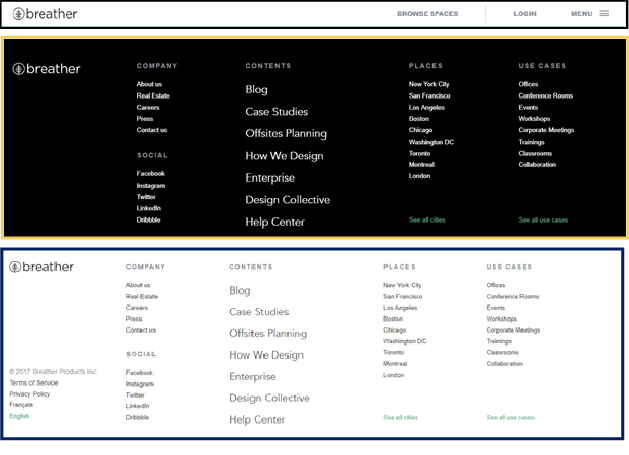The image size is (629, 455).
Task: Choose New York City in dark footer
Action: point(429,85)
